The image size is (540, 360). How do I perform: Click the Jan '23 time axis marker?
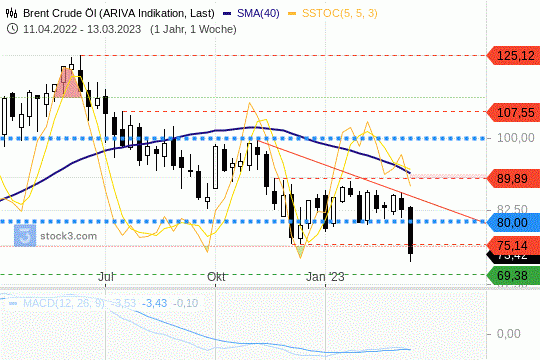[x=325, y=277]
